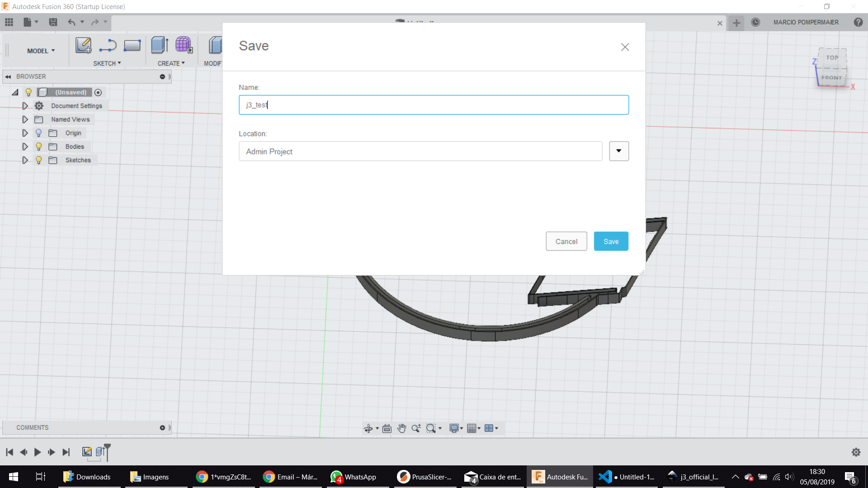
Task: Collapse the Browser panel arrows
Action: (8, 77)
